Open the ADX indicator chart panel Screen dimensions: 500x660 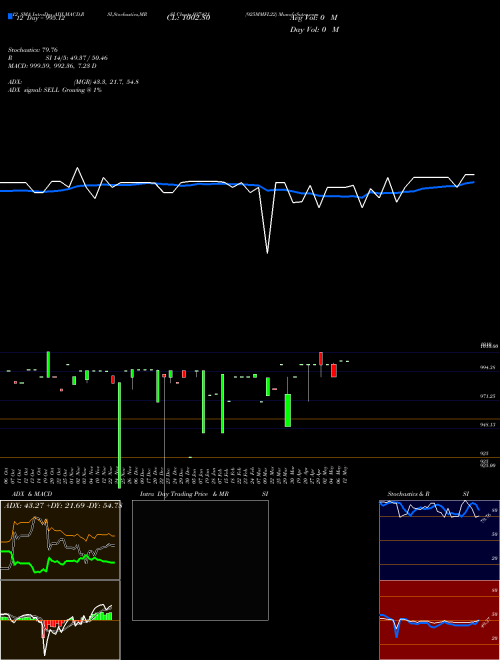[60, 540]
